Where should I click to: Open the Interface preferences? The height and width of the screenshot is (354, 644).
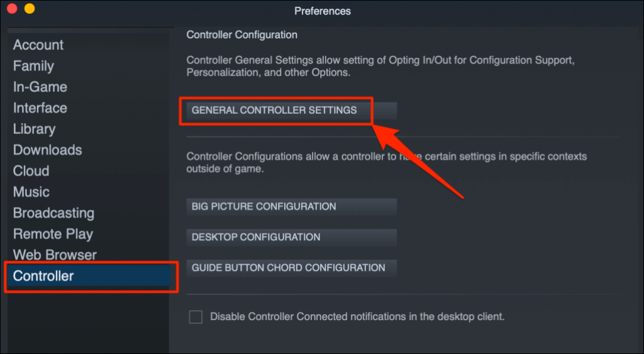point(40,108)
